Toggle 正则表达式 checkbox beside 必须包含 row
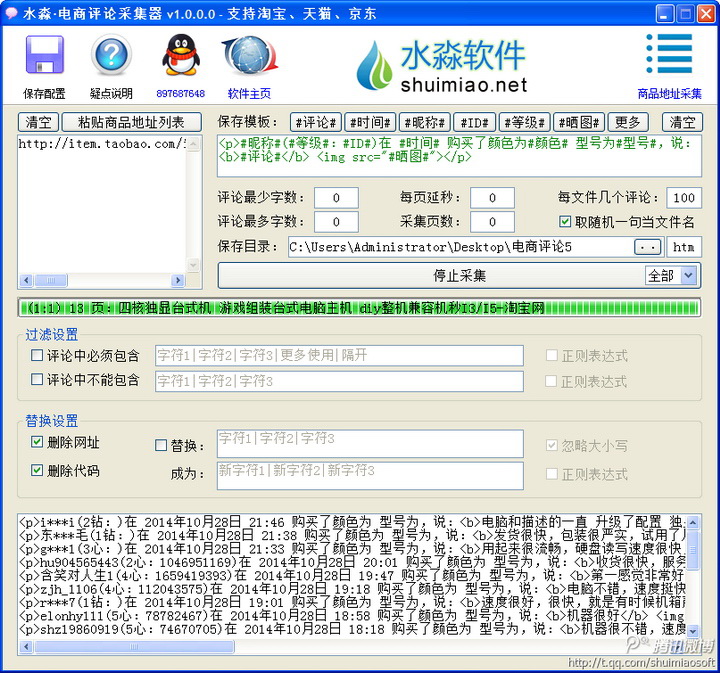Image resolution: width=720 pixels, height=673 pixels. 551,355
